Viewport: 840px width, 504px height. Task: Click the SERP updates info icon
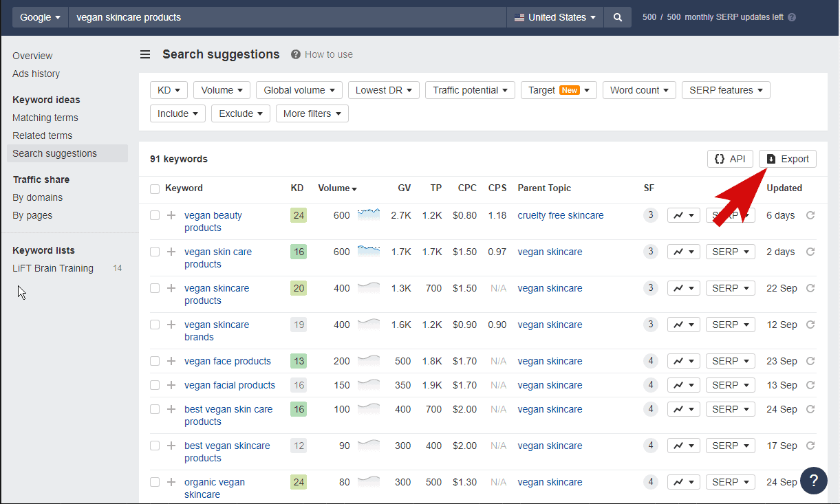pos(792,17)
